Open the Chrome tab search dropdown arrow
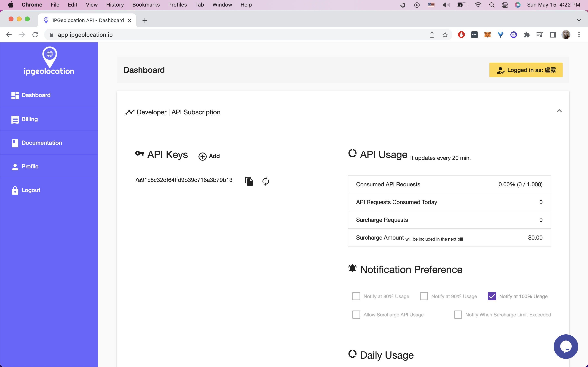 [x=579, y=20]
